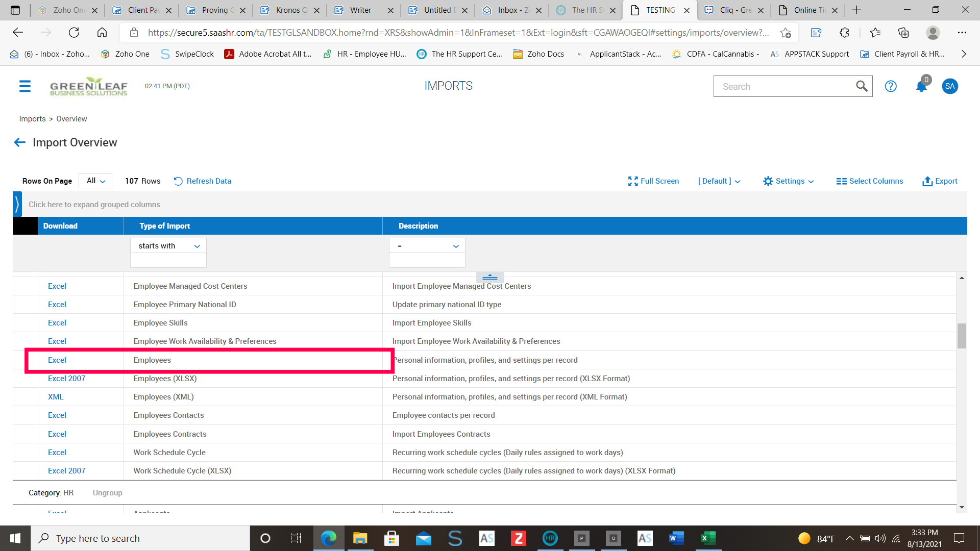Click the SA user avatar
The image size is (980, 551).
click(x=949, y=86)
